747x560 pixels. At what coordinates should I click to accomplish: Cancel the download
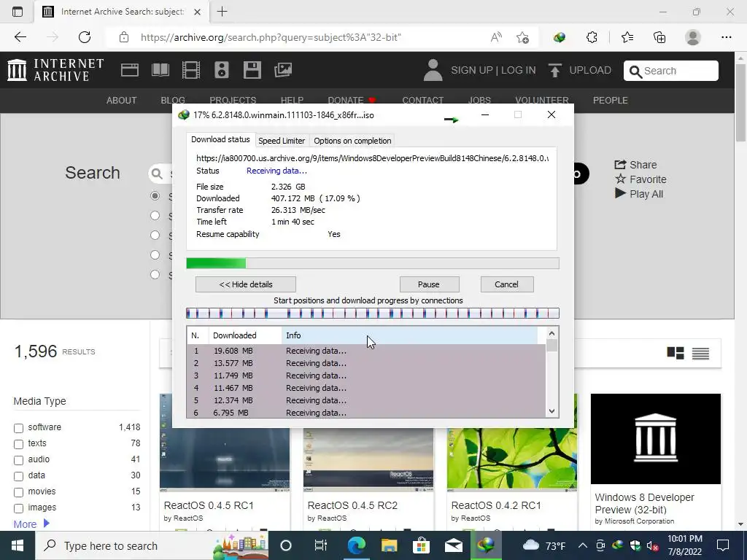point(507,284)
